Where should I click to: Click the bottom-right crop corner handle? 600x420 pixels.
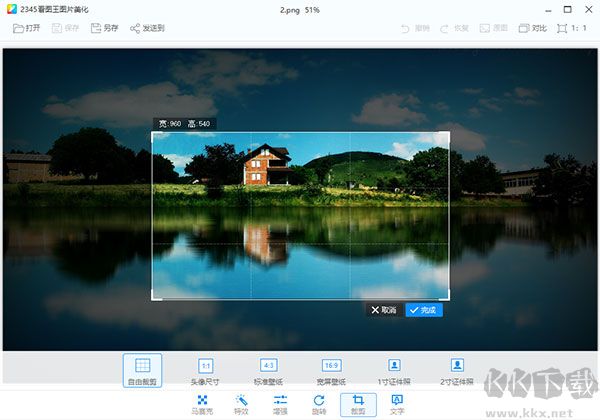point(447,296)
